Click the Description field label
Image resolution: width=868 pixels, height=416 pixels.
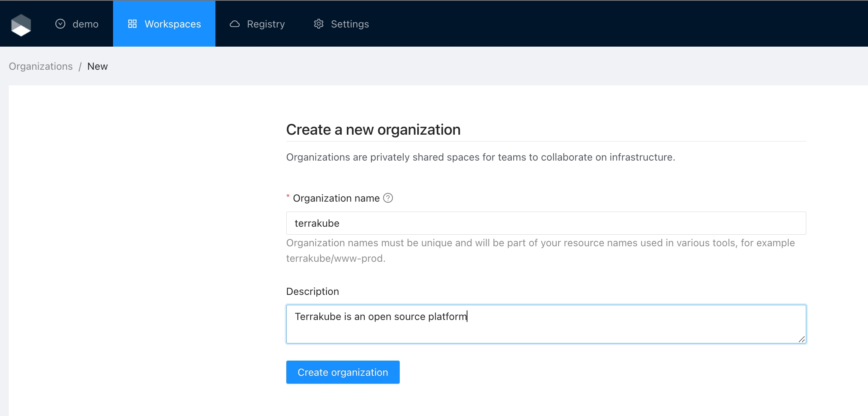[312, 291]
